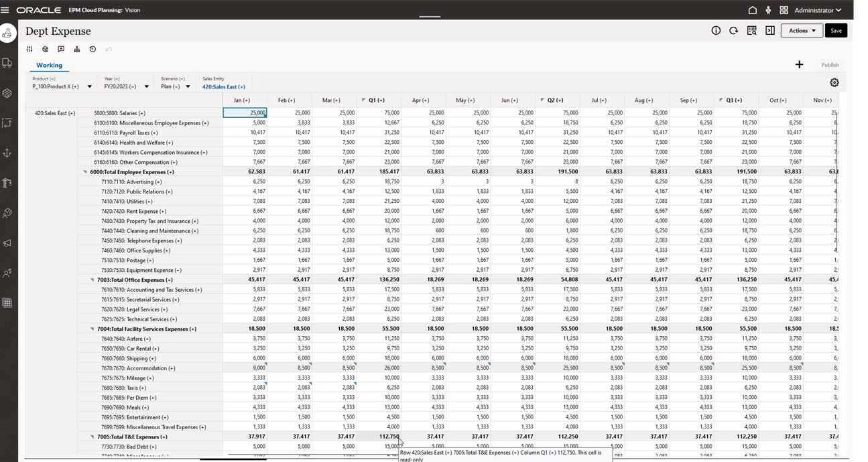Viewport: 868px width, 462px height.
Task: Open the accessibility settings icon
Action: point(768,10)
